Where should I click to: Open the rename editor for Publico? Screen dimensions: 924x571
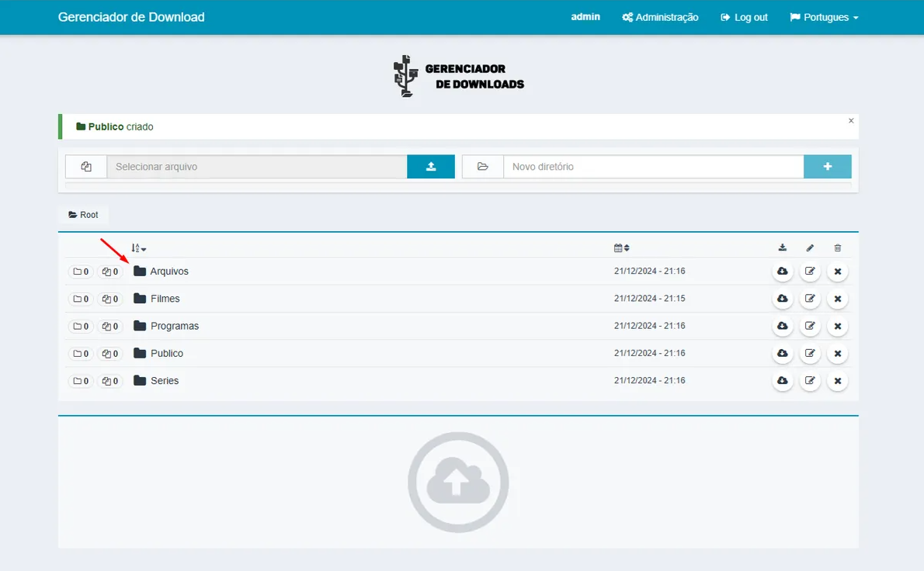(810, 353)
